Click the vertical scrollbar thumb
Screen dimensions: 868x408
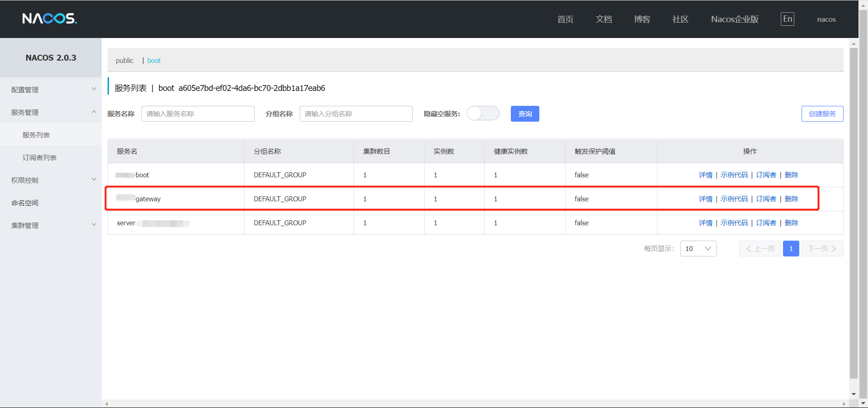[854, 213]
